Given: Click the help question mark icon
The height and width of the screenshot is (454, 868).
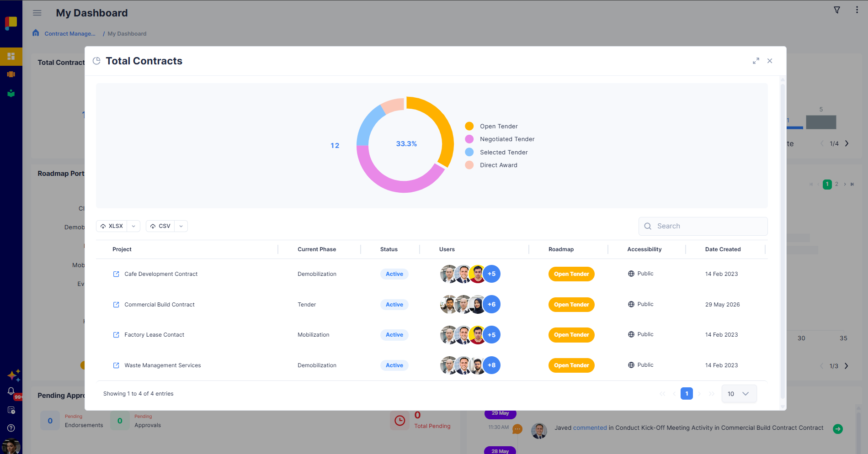Looking at the screenshot, I should pyautogui.click(x=11, y=428).
